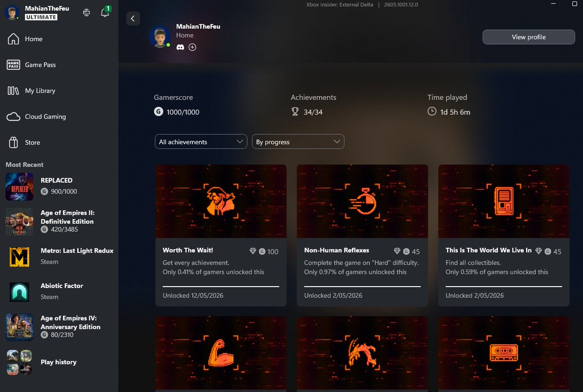Click the 34/34 achievements count
The width and height of the screenshot is (583, 392).
pyautogui.click(x=312, y=112)
